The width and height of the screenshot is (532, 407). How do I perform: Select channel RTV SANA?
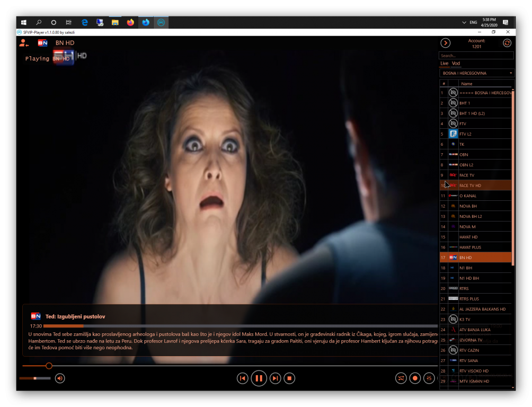pyautogui.click(x=475, y=360)
